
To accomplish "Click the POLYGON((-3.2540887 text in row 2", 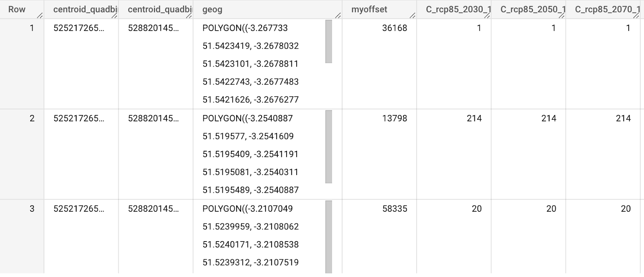I will point(248,118).
